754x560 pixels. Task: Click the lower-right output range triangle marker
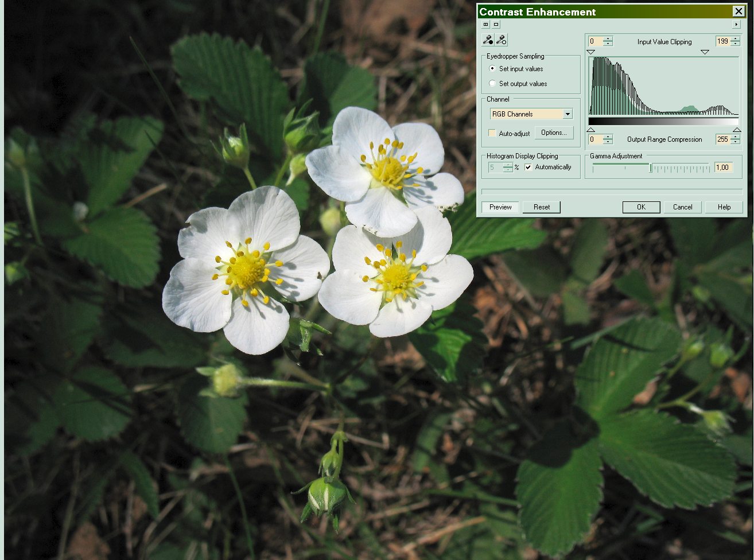tap(737, 130)
